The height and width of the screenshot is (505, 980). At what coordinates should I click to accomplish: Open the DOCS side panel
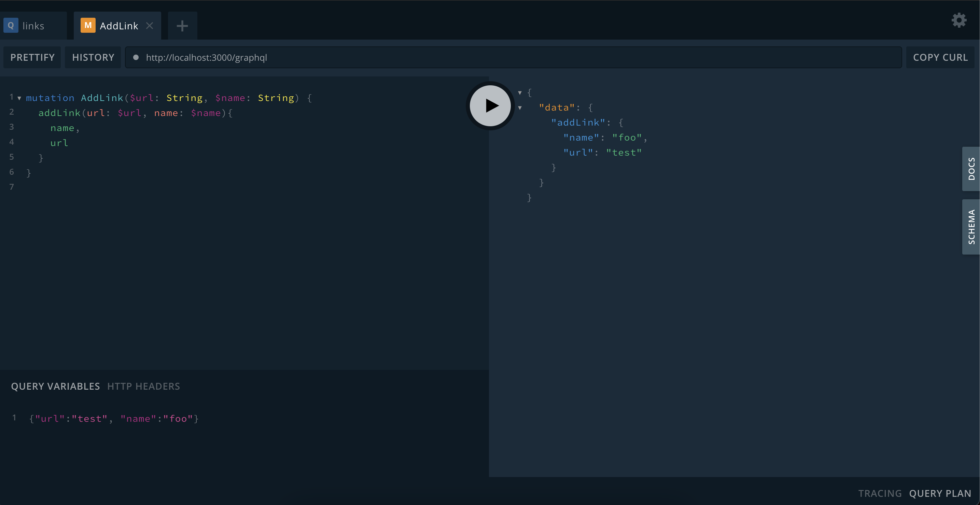971,169
